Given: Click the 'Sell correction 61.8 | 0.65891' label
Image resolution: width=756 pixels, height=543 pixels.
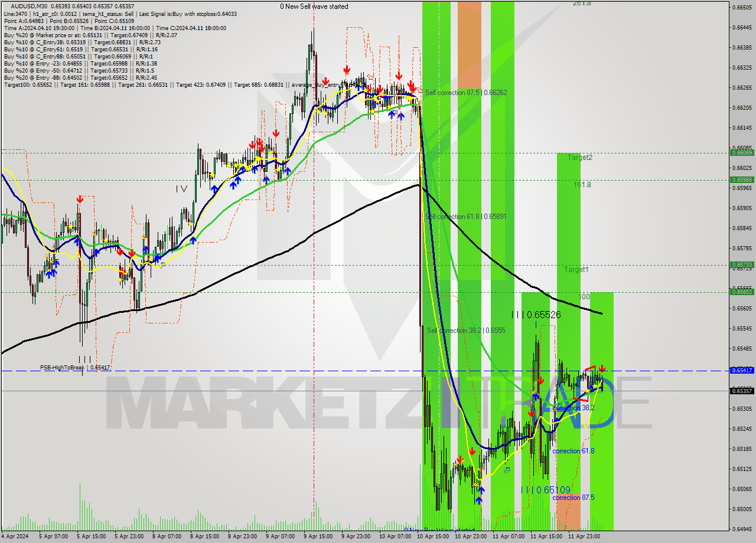Looking at the screenshot, I should tap(466, 217).
